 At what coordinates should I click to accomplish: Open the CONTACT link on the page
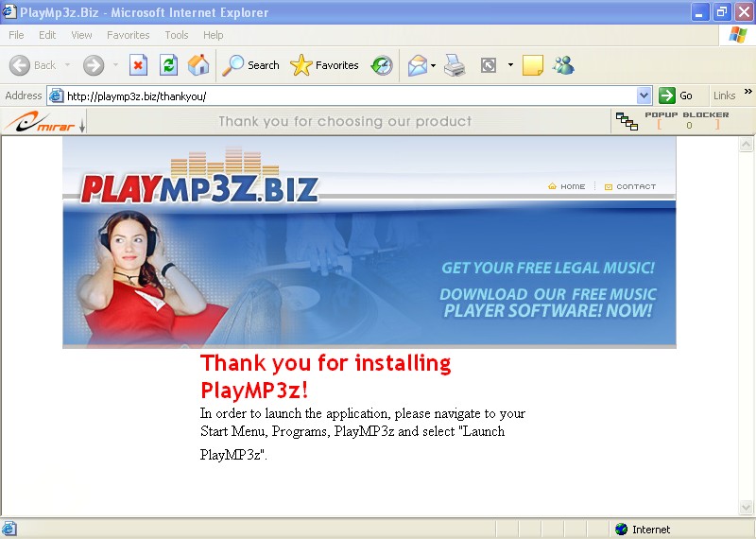[630, 186]
